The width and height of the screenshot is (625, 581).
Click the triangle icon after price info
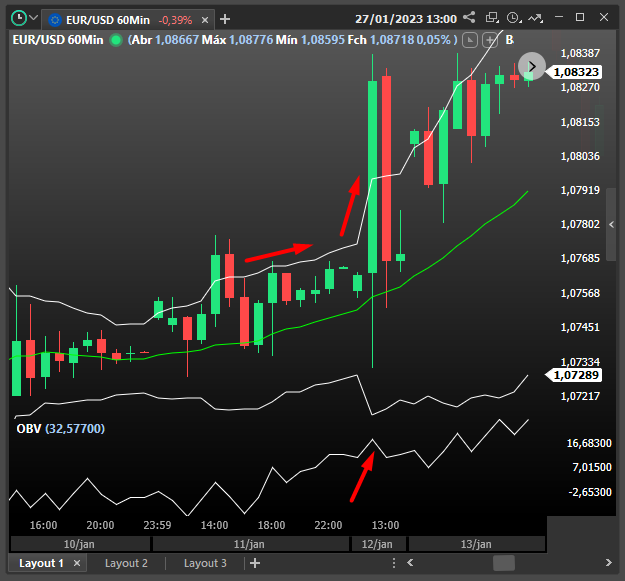(468, 39)
